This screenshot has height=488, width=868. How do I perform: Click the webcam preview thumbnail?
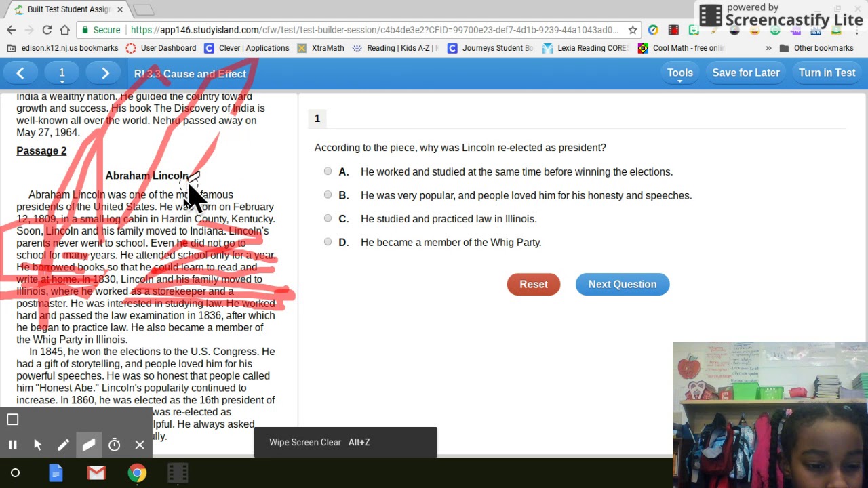click(770, 413)
